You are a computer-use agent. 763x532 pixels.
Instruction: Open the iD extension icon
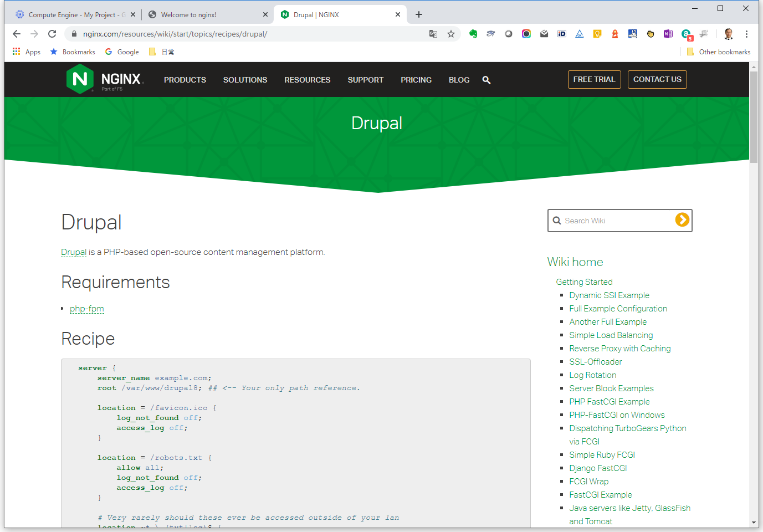click(562, 34)
